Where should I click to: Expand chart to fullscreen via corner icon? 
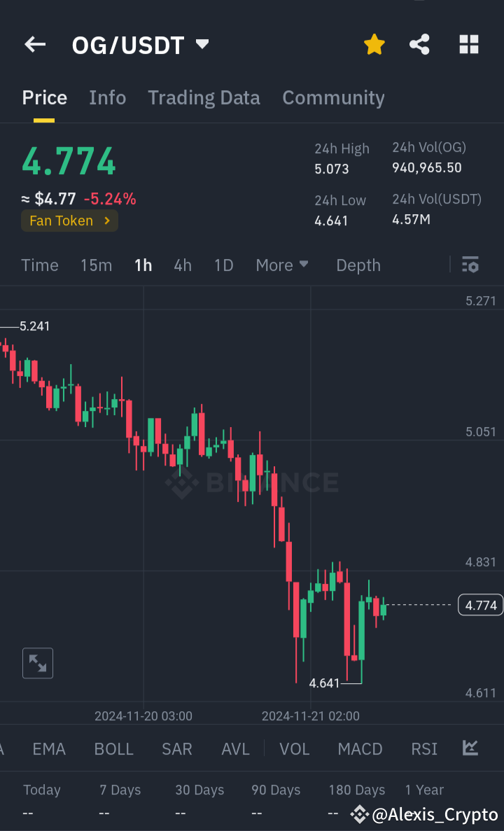[37, 663]
